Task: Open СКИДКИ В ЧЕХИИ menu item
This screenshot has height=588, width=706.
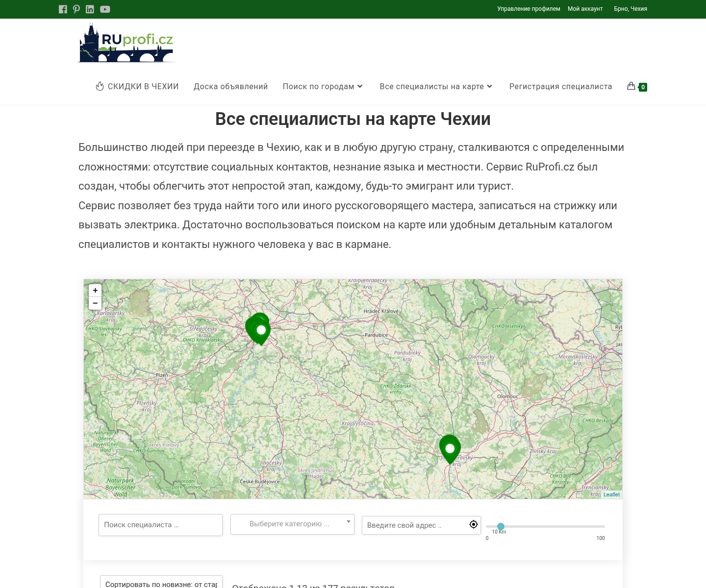Action: [x=137, y=86]
